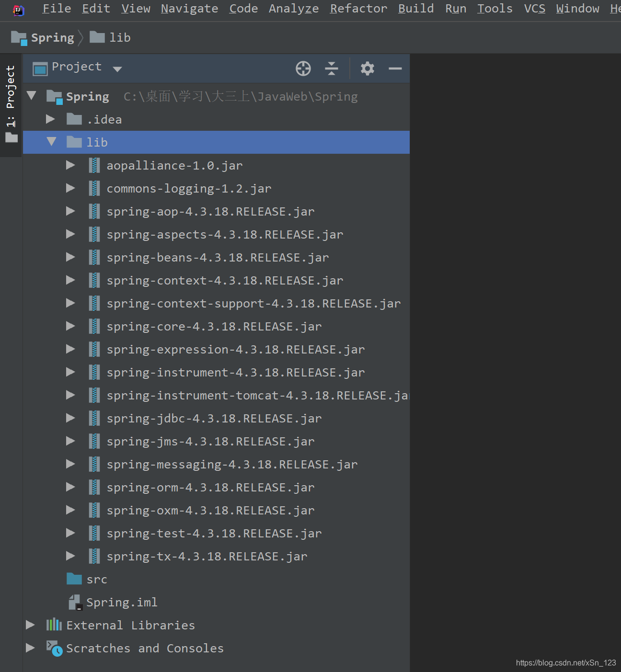Click the .idea folder icon
621x672 pixels.
74,119
